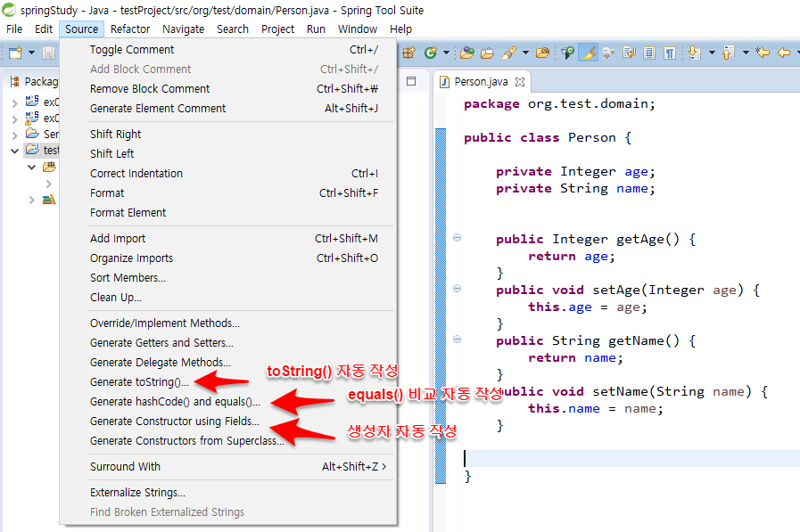Image resolution: width=800 pixels, height=532 pixels.
Task: Click the New Java Package icon
Action: tap(409, 53)
